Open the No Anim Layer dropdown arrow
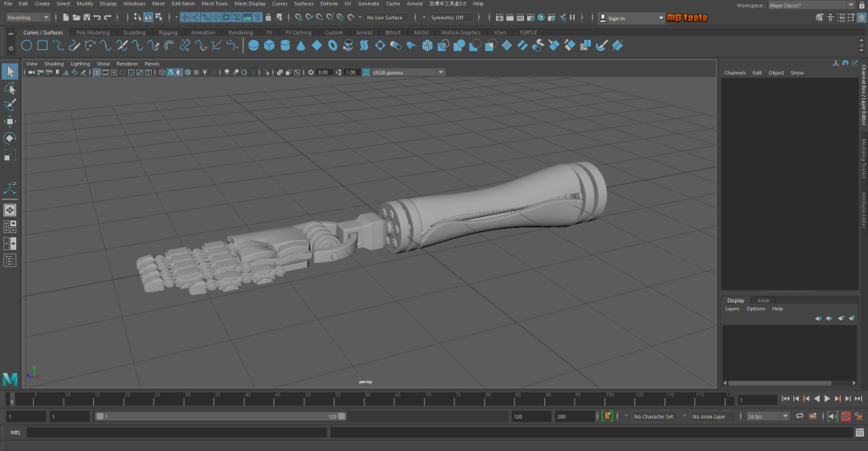The height and width of the screenshot is (451, 868). click(x=685, y=416)
